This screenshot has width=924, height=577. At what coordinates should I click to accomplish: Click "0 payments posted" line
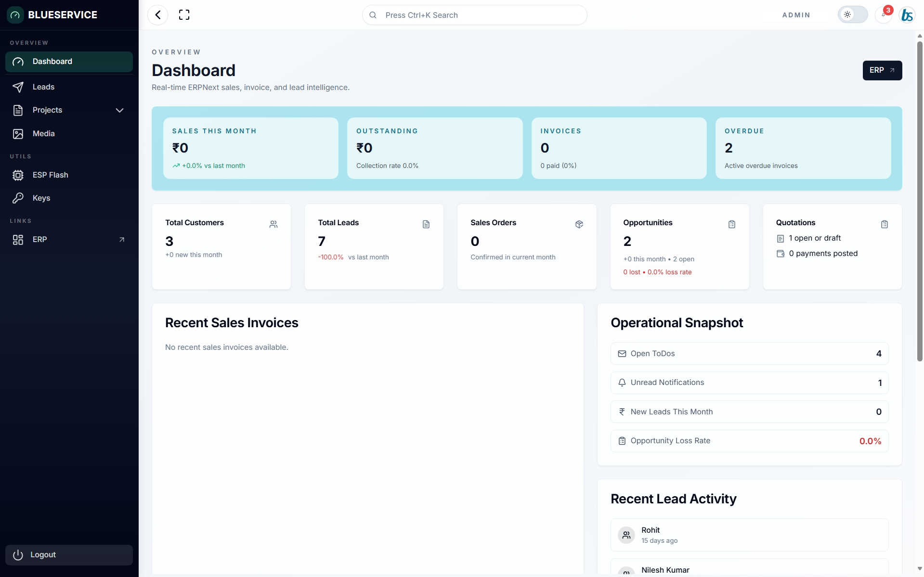(x=823, y=254)
